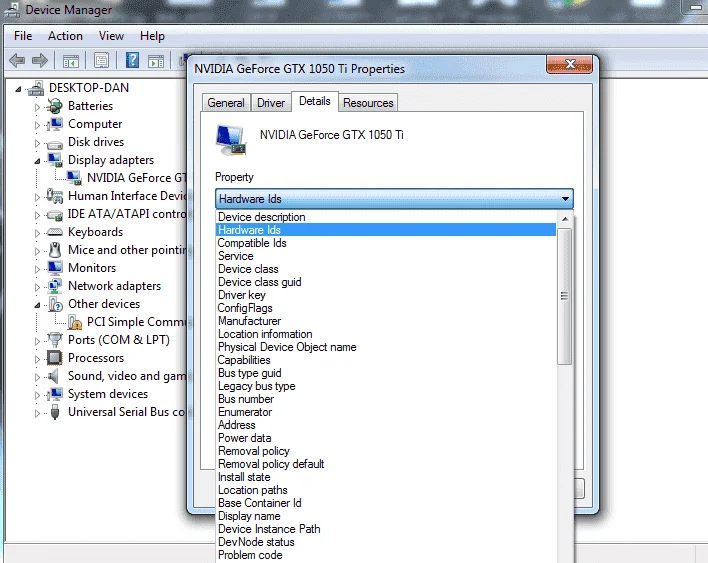
Task: Click the Back arrow toolbar icon
Action: tap(17, 60)
